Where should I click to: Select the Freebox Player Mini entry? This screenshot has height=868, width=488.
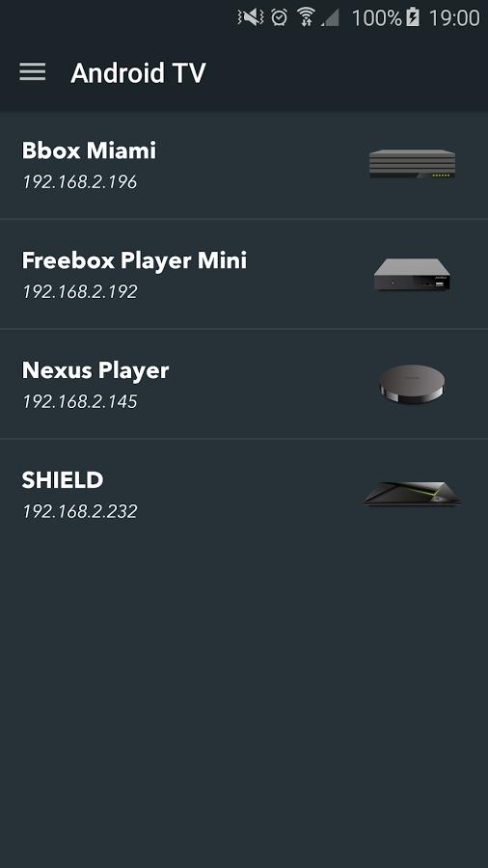click(x=244, y=274)
